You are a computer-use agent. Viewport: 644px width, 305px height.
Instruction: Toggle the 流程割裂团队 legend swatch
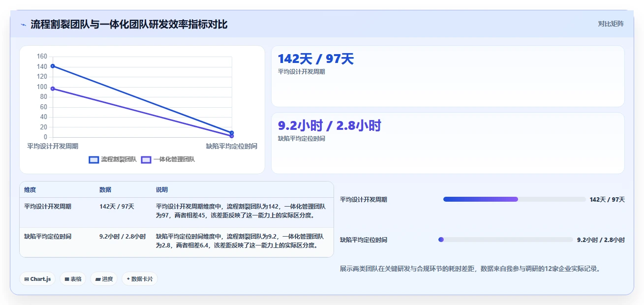coord(93,159)
